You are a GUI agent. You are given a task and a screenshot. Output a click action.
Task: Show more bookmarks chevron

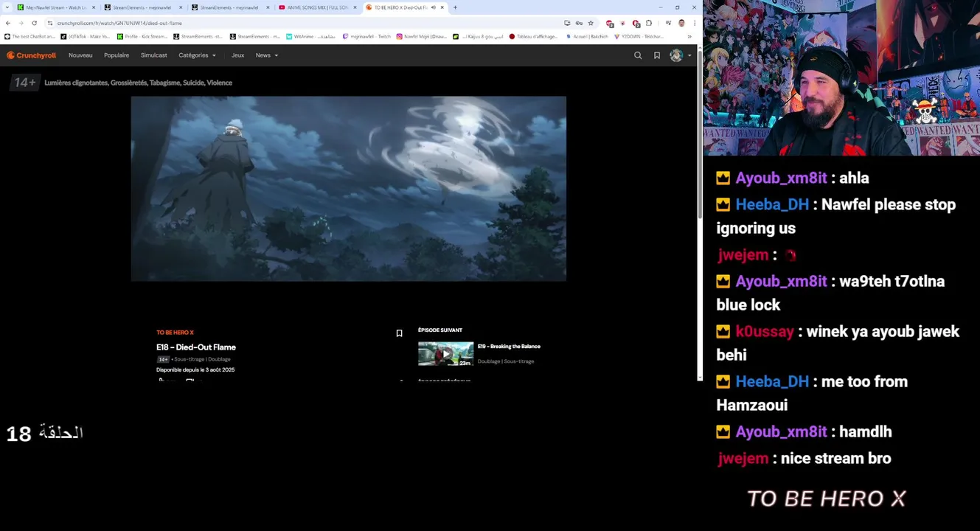click(689, 36)
